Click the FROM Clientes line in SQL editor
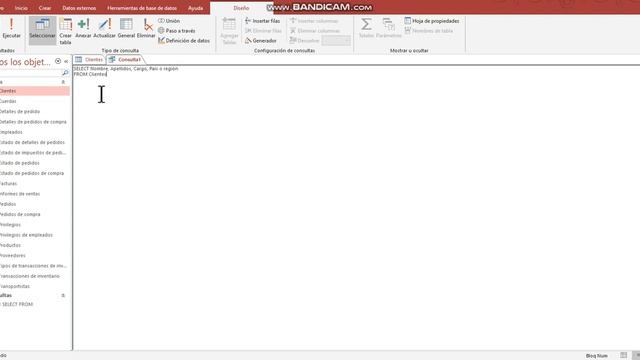Screen dimensions: 640x360 (90, 74)
